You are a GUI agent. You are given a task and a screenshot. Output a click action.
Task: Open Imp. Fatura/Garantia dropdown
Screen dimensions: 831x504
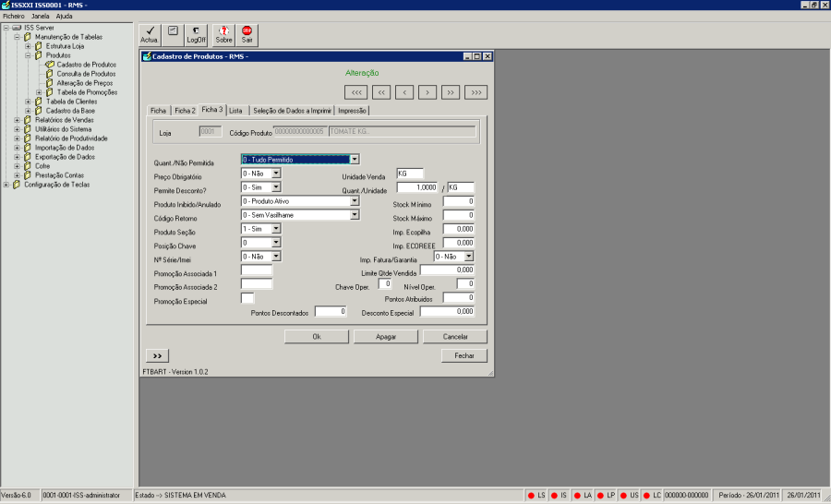point(469,257)
